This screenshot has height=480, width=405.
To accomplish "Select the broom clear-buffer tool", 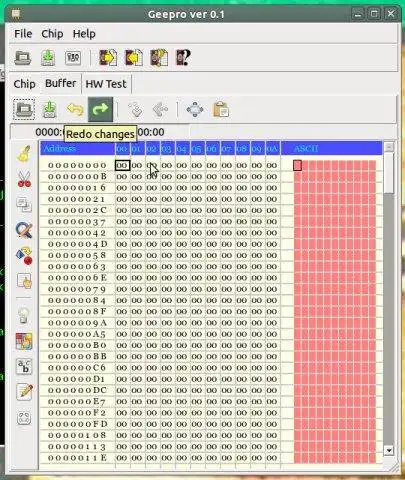I will [24, 154].
